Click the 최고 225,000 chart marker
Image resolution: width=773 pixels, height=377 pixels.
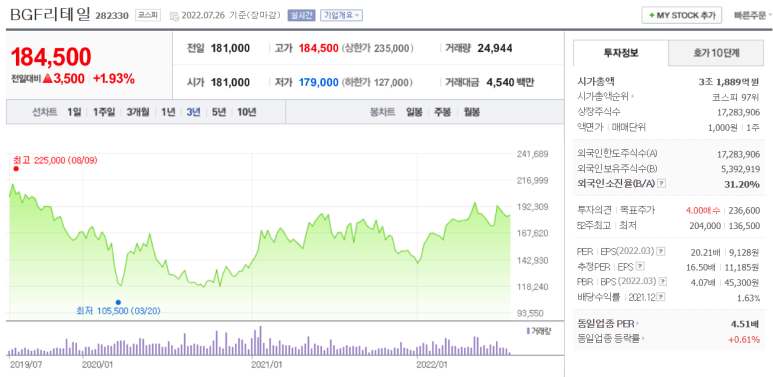pos(16,169)
